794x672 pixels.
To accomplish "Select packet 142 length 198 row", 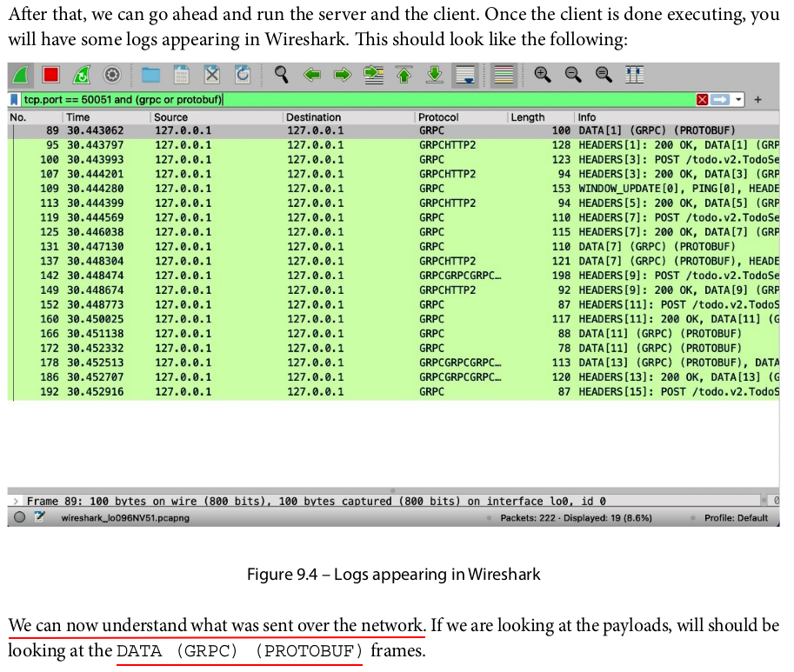I will [393, 276].
